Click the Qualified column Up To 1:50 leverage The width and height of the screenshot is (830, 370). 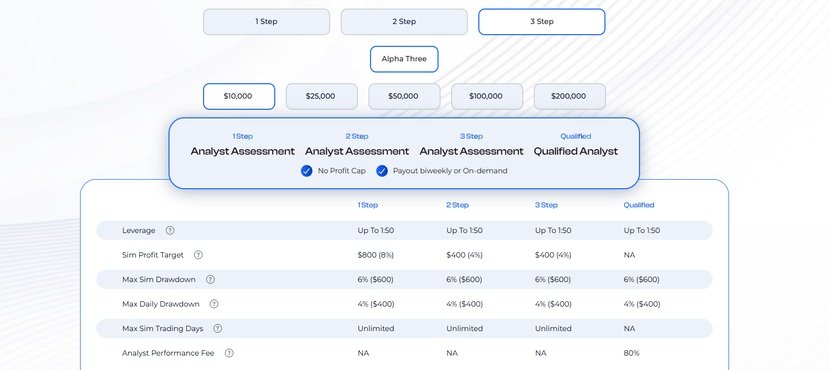tap(642, 231)
